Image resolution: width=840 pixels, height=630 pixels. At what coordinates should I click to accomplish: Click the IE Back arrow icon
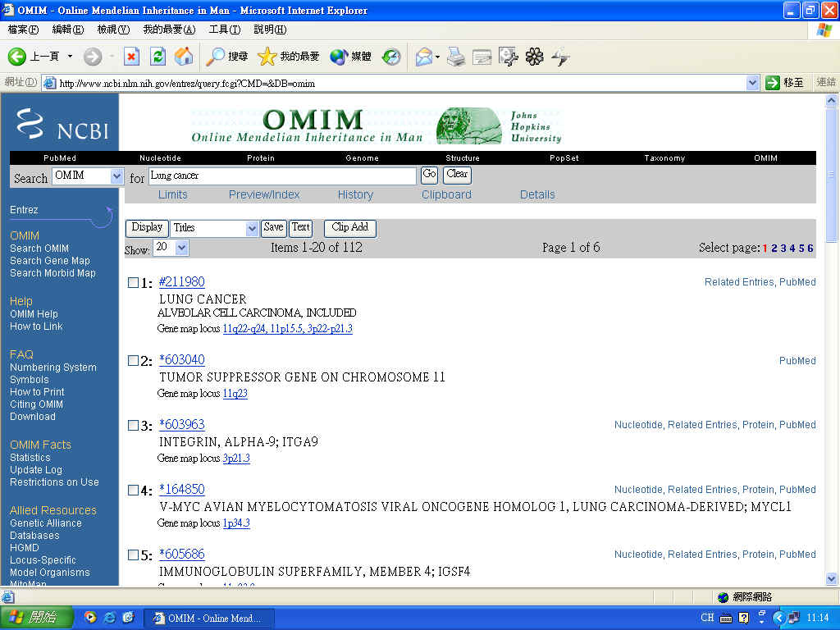(16, 57)
